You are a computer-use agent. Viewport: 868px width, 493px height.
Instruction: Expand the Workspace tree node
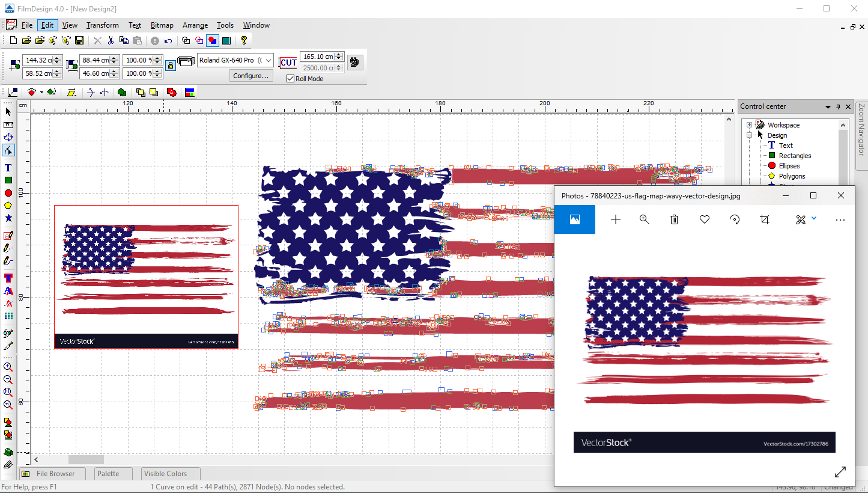[x=750, y=125]
